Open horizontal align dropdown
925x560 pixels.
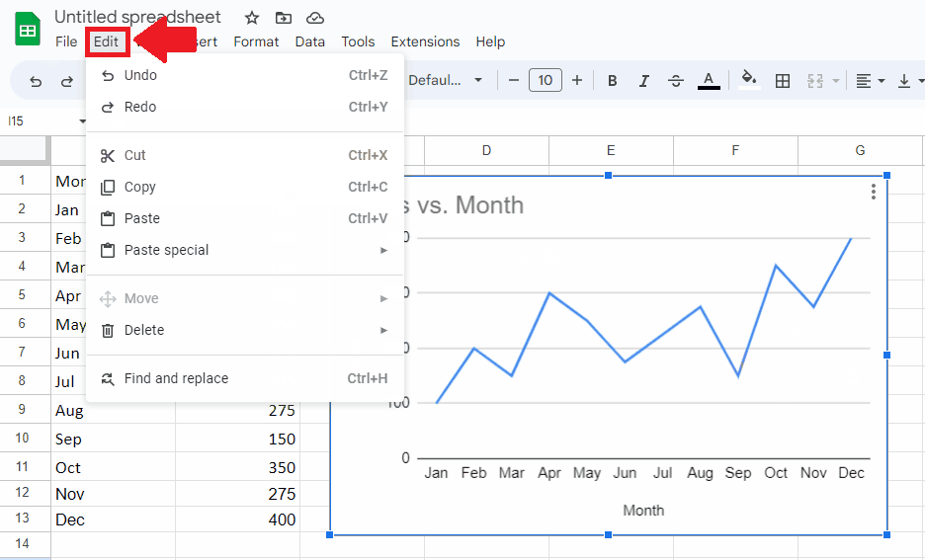click(x=870, y=81)
